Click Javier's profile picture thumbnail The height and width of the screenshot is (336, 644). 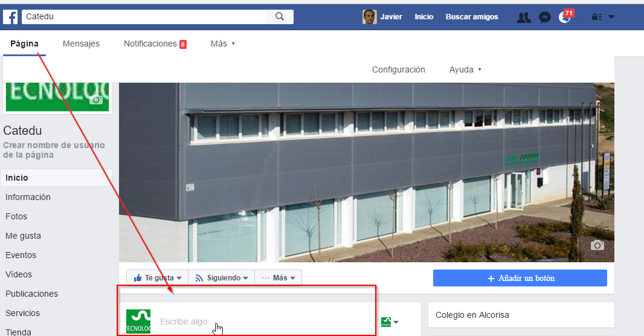[369, 17]
